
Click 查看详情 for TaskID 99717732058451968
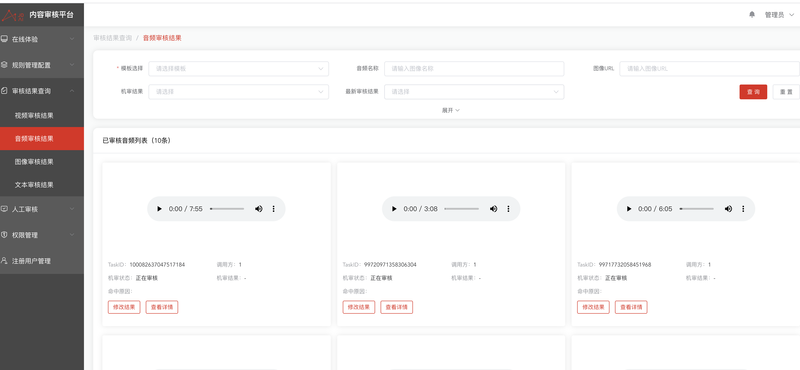pyautogui.click(x=631, y=307)
